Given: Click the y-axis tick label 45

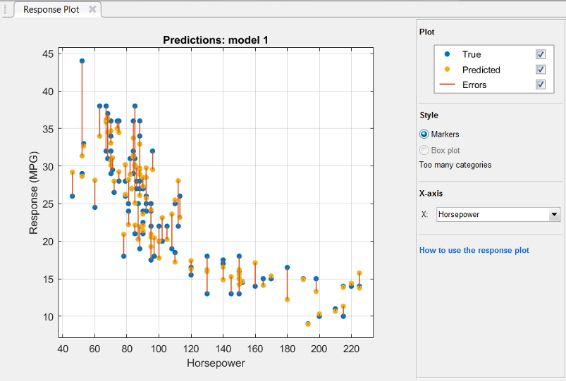Looking at the screenshot, I should coord(48,54).
